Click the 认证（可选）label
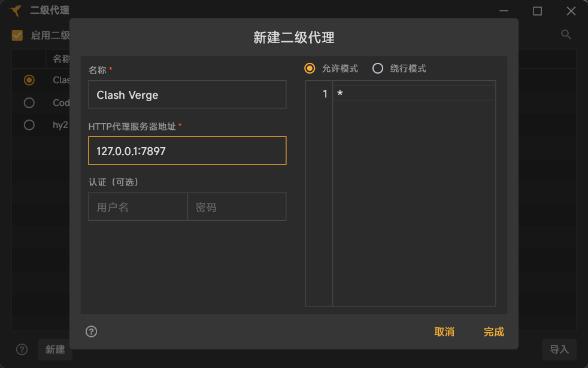 (x=114, y=182)
